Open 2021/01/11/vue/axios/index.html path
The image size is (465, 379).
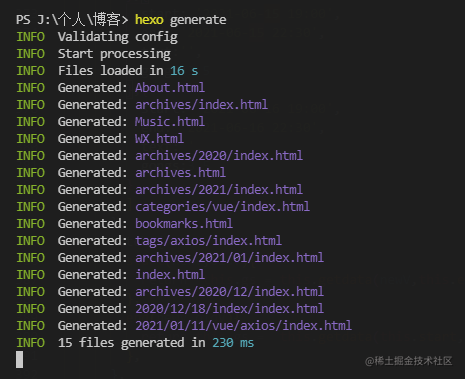click(x=243, y=326)
